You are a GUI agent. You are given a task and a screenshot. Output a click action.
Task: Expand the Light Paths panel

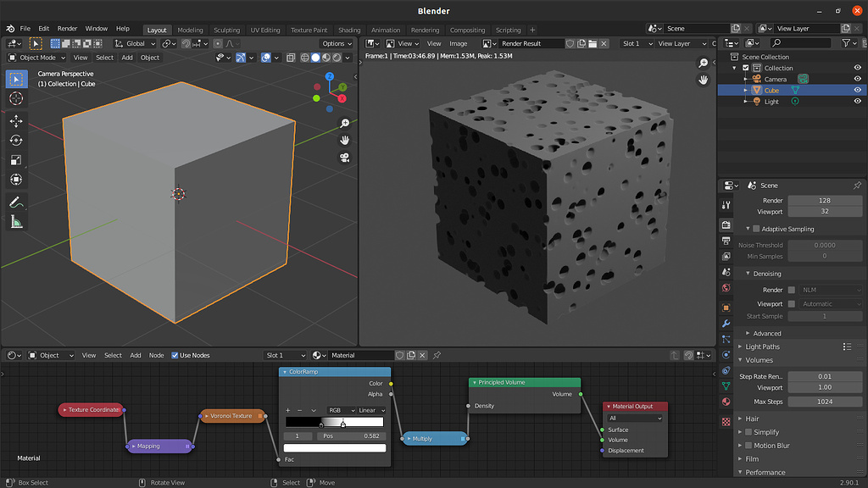point(762,347)
